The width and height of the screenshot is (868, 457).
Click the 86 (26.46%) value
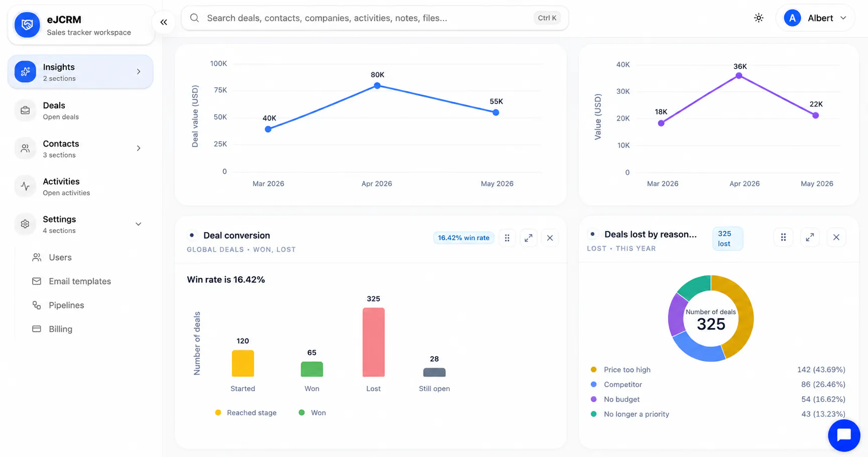tap(823, 385)
